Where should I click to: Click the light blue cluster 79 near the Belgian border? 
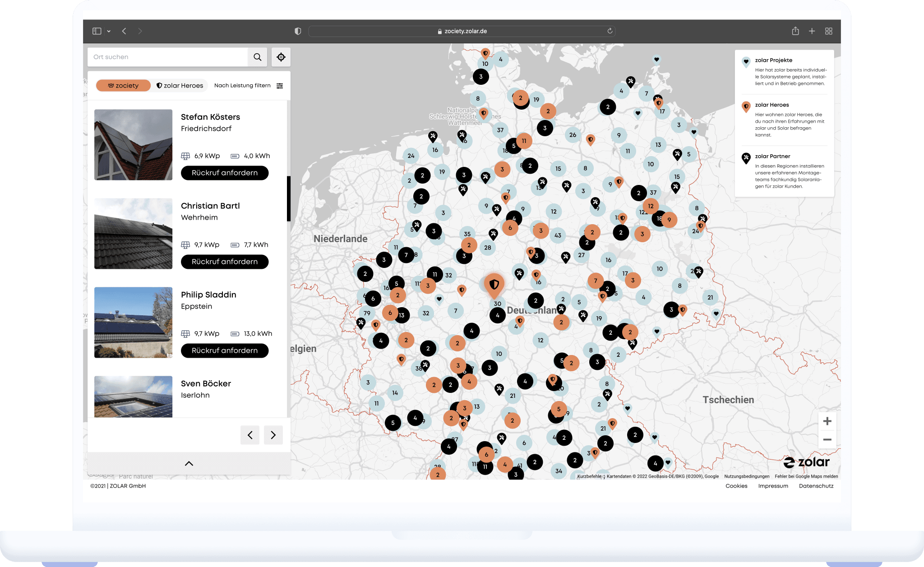(367, 313)
